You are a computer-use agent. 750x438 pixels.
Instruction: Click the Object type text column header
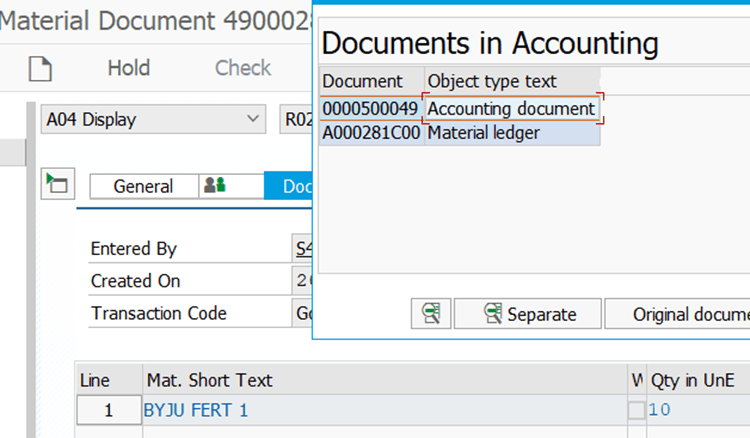pos(492,81)
